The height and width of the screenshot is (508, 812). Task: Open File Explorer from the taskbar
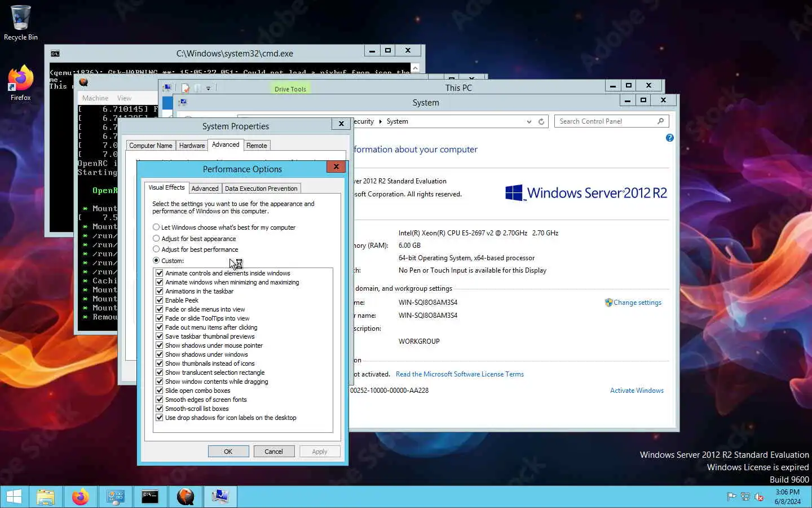coord(46,497)
